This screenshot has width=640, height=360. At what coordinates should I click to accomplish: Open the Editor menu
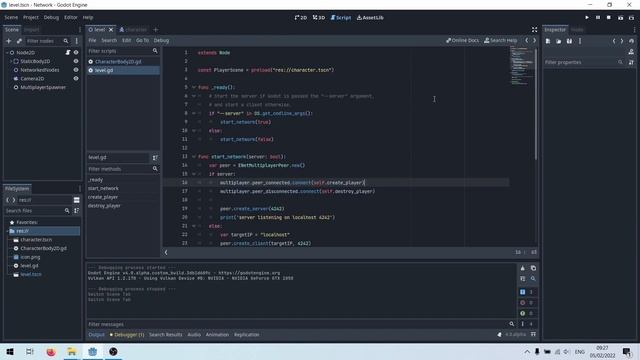point(71,18)
